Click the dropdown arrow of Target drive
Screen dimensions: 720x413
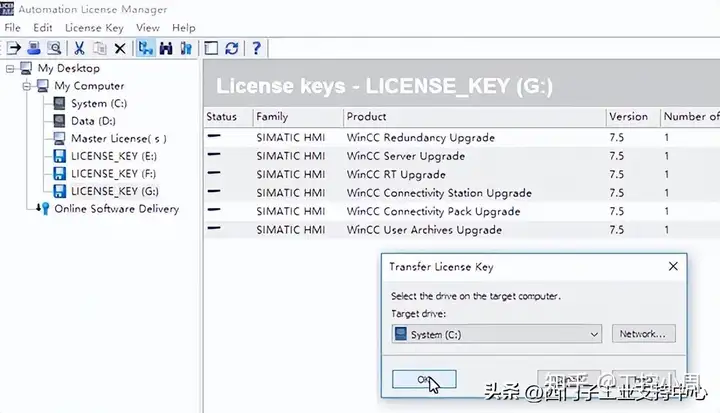click(x=594, y=334)
